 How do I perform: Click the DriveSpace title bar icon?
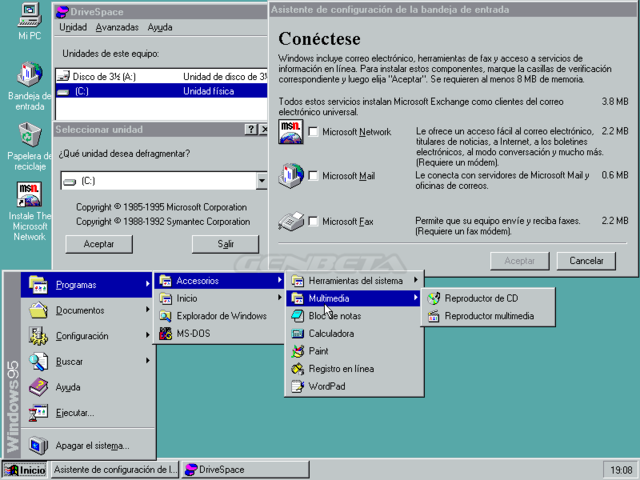[62, 11]
